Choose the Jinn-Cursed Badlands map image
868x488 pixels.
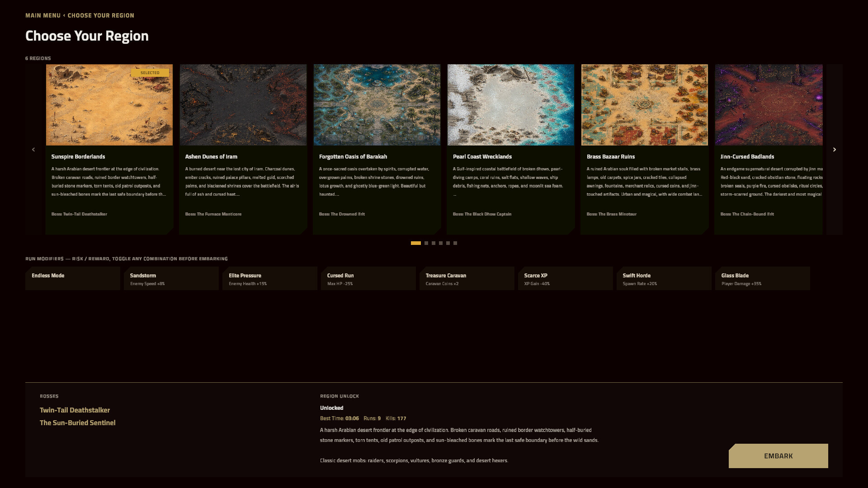(769, 105)
